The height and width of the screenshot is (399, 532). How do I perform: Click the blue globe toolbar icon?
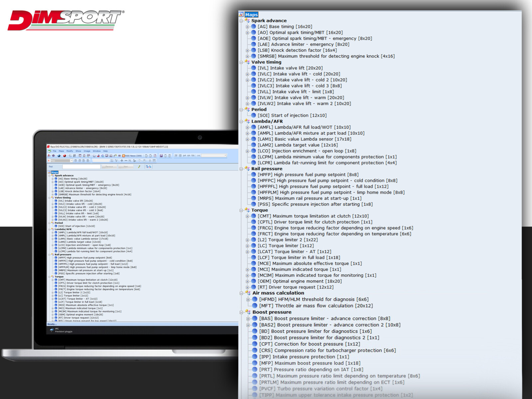point(59,156)
